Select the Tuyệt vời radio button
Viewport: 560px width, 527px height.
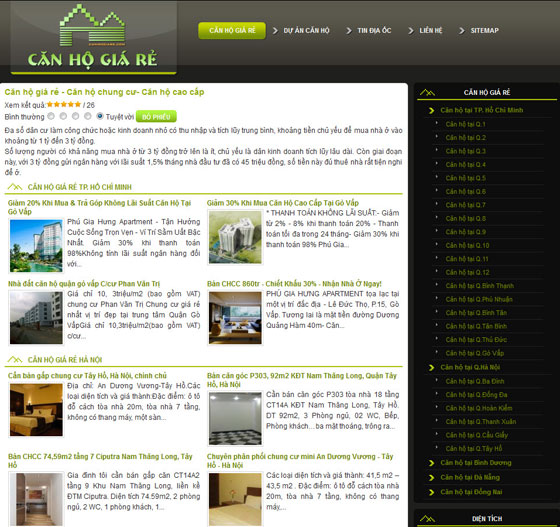coord(100,116)
